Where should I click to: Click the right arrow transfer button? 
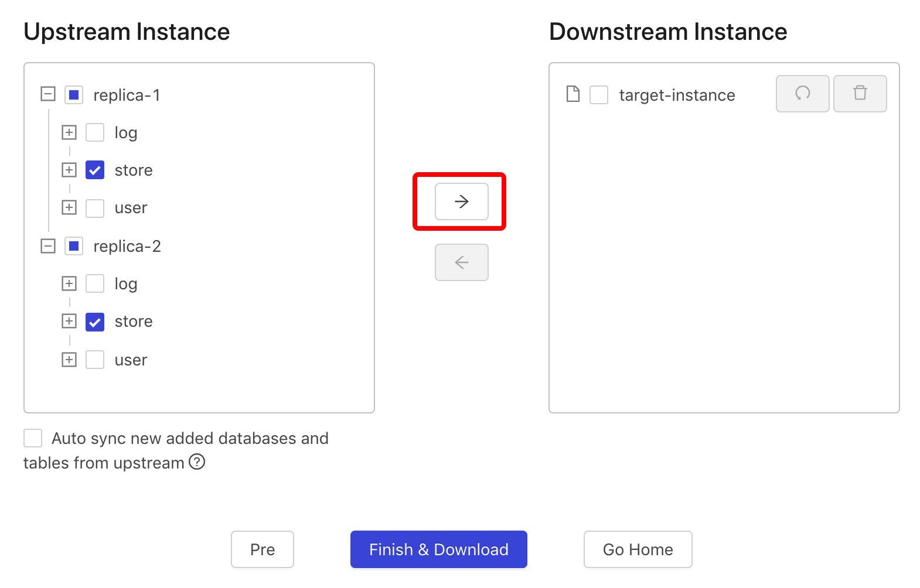[x=461, y=201]
